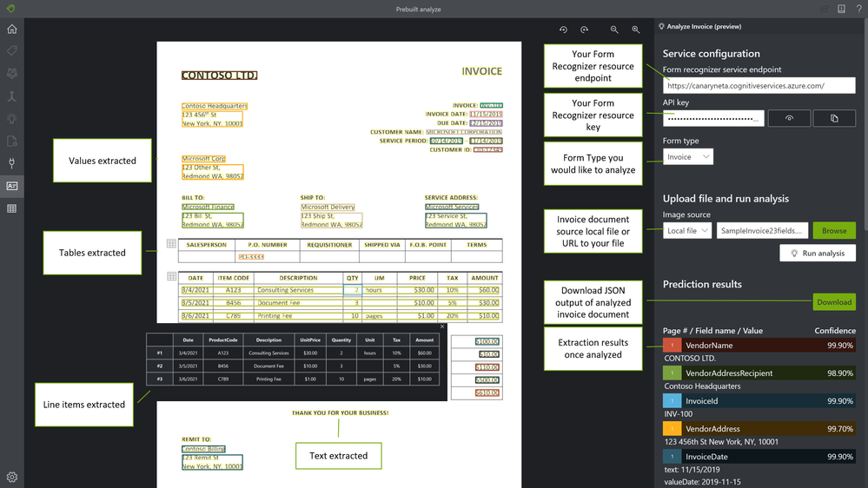Open the Form type Invoice dropdown
This screenshot has width=868, height=488.
pyautogui.click(x=688, y=156)
